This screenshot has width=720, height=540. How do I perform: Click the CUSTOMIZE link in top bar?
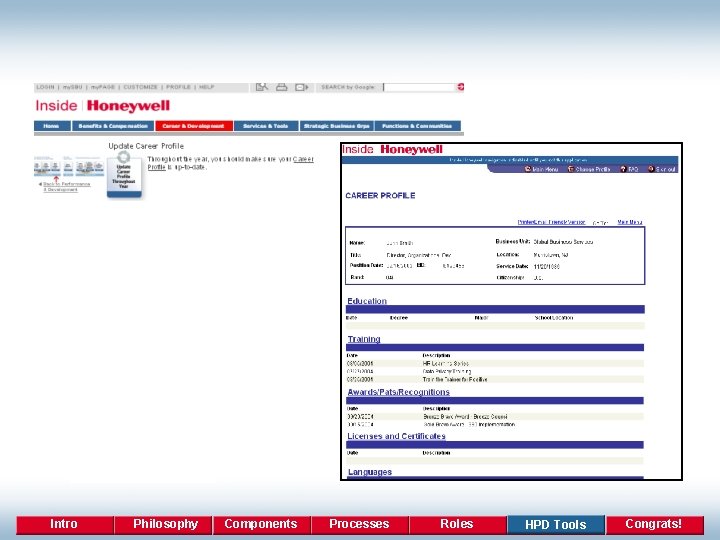coord(141,87)
